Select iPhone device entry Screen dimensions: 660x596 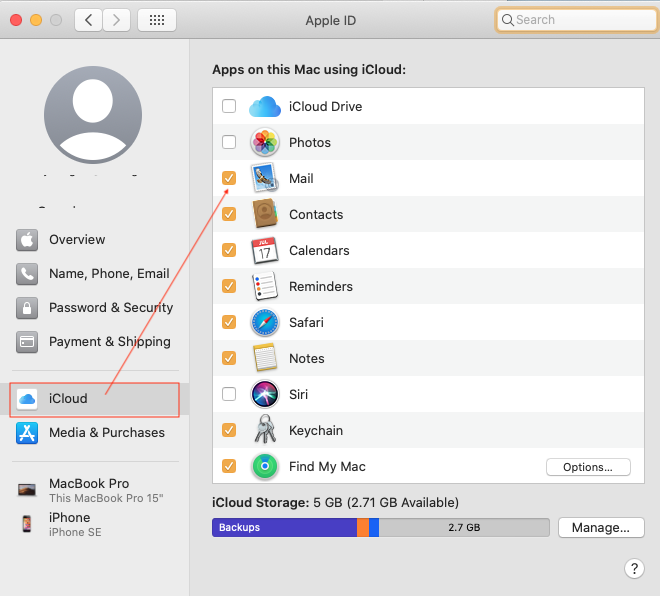point(95,524)
